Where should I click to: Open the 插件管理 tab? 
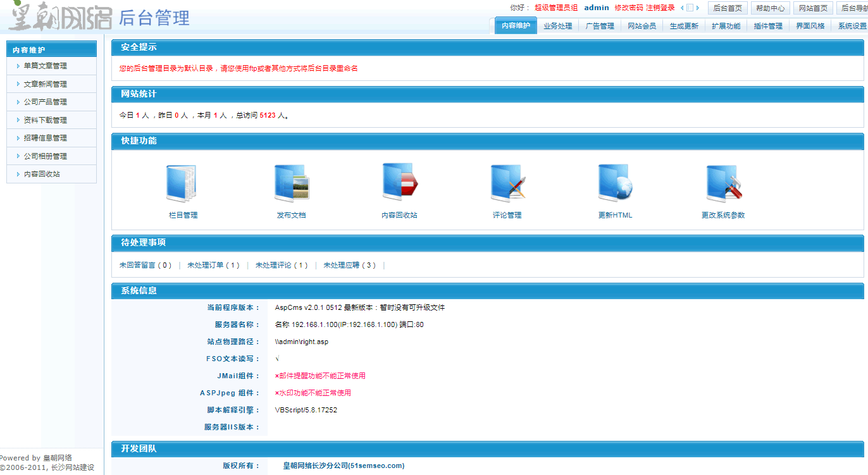point(768,26)
